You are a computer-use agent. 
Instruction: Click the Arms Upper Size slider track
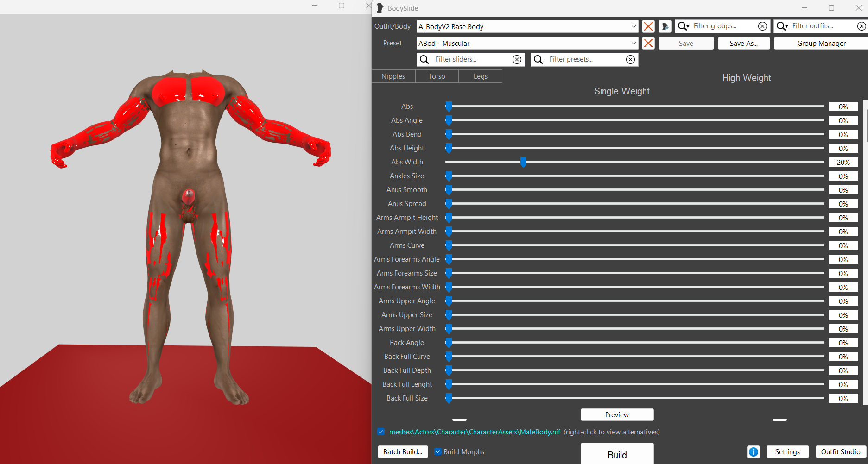(635, 315)
